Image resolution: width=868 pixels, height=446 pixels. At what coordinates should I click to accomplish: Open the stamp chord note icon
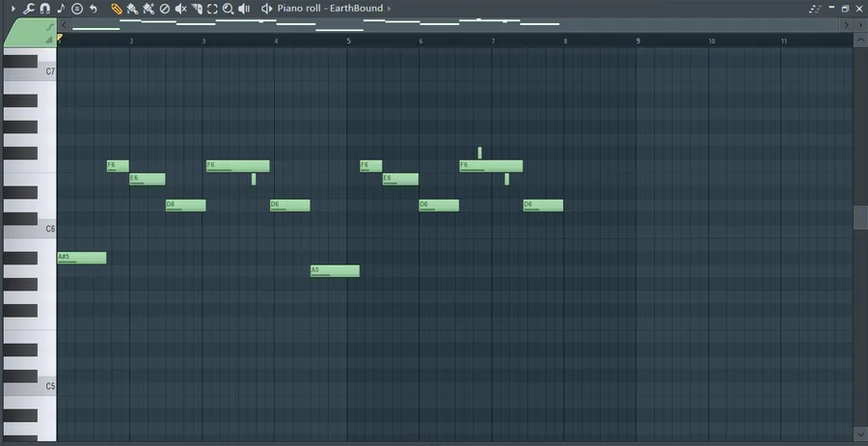(61, 9)
